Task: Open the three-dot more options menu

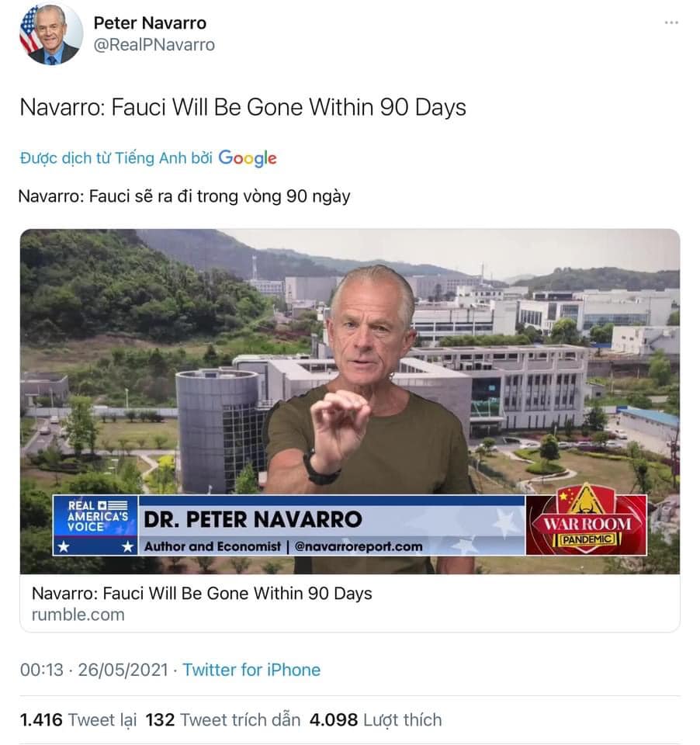Action: [671, 23]
